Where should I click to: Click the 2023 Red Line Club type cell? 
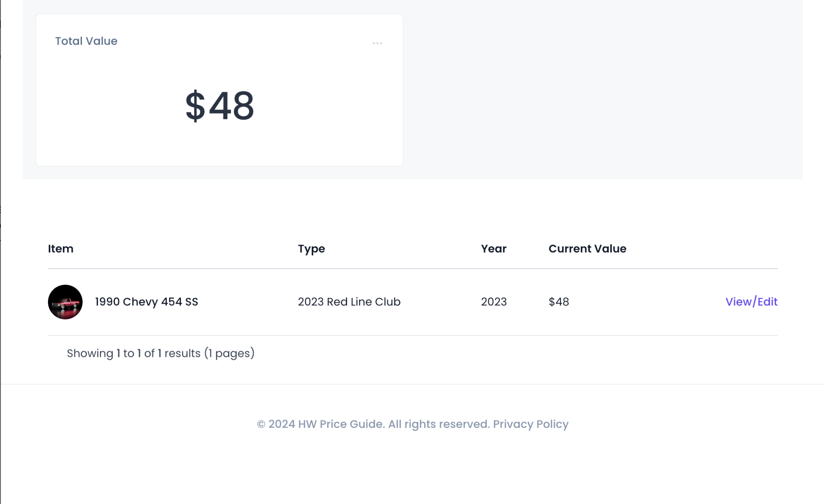[349, 302]
